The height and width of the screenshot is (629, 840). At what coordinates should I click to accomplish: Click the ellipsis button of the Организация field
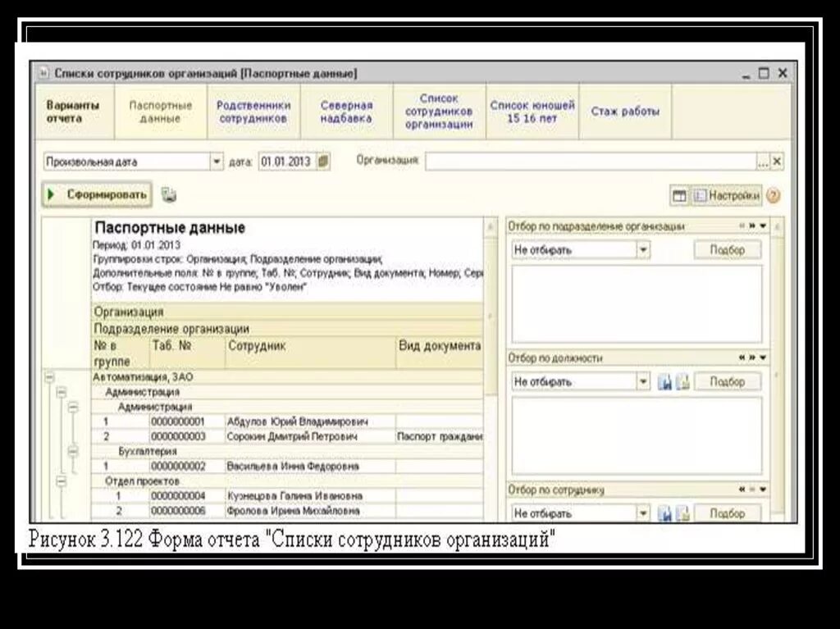point(763,162)
